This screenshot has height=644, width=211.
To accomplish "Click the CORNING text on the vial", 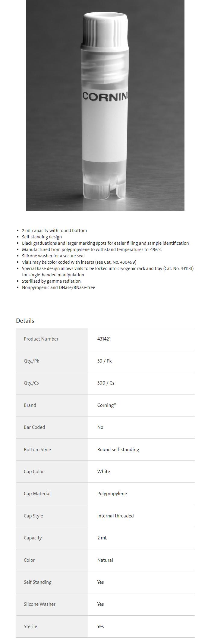I will coord(105,96).
